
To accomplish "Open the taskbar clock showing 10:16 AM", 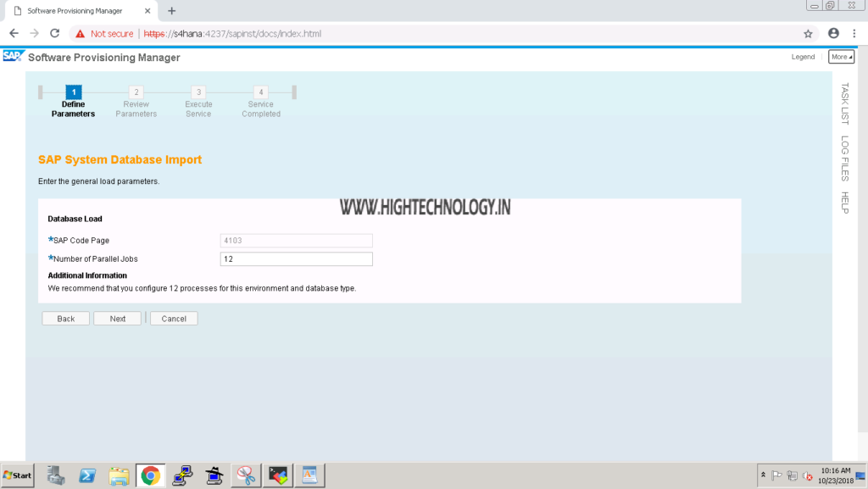I will 835,475.
